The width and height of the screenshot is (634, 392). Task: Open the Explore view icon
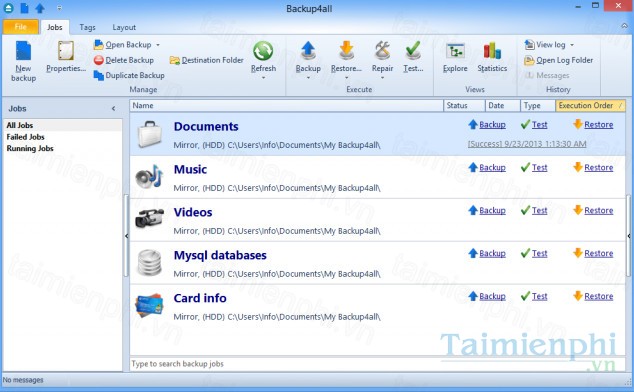tap(455, 52)
